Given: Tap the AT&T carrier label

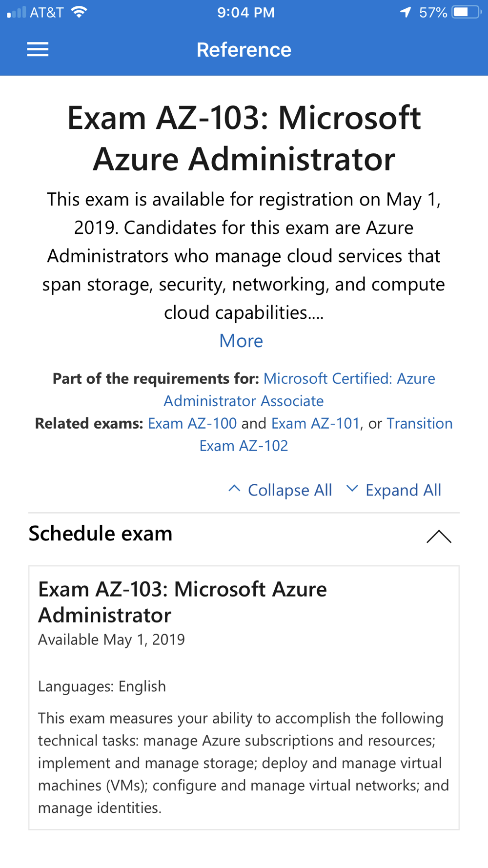Looking at the screenshot, I should pos(47,12).
